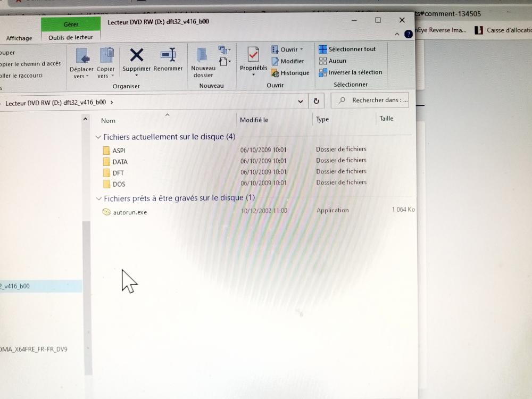
Task: Click Sélectionner tout
Action: (x=347, y=49)
